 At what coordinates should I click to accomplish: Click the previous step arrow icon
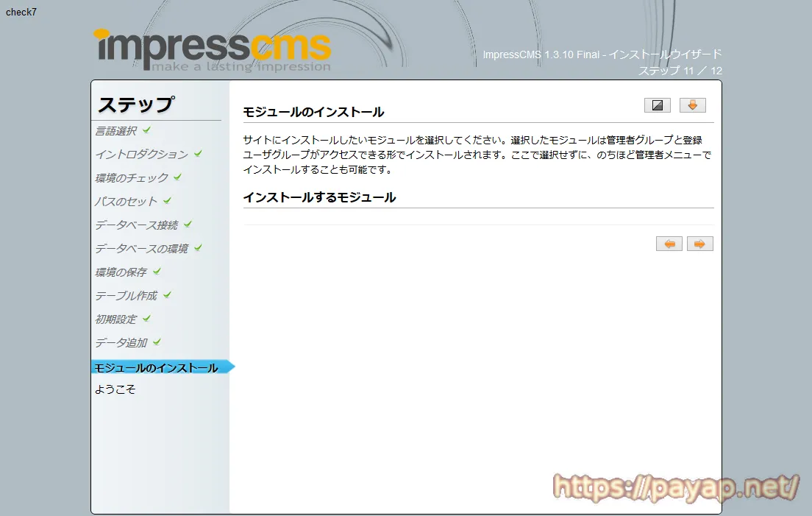[669, 243]
